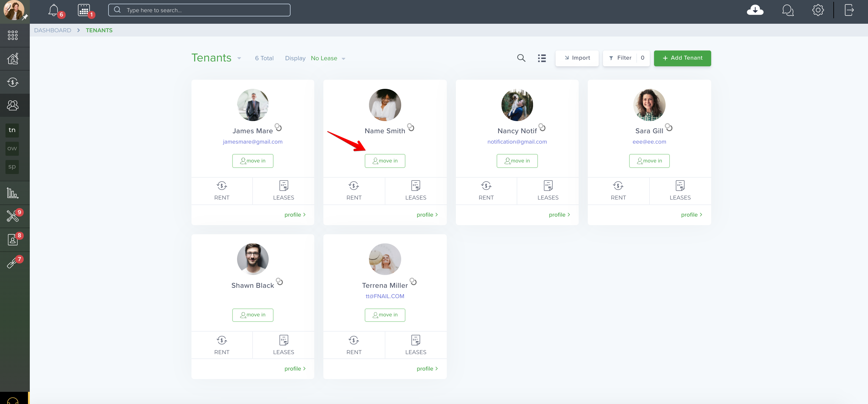Click move in for Terrena Miller
This screenshot has height=404, width=868.
[385, 315]
